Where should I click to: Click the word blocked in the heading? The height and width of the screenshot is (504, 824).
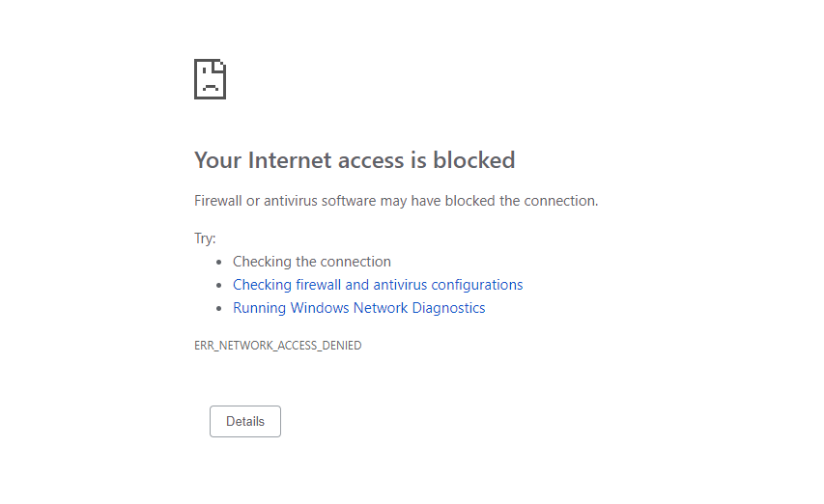coord(474,160)
